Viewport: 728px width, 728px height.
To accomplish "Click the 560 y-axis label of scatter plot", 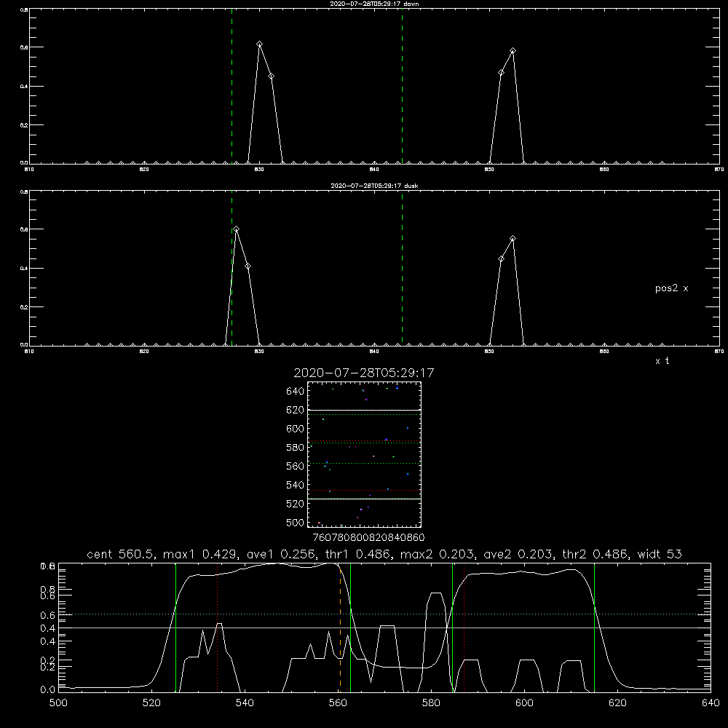I will point(296,466).
